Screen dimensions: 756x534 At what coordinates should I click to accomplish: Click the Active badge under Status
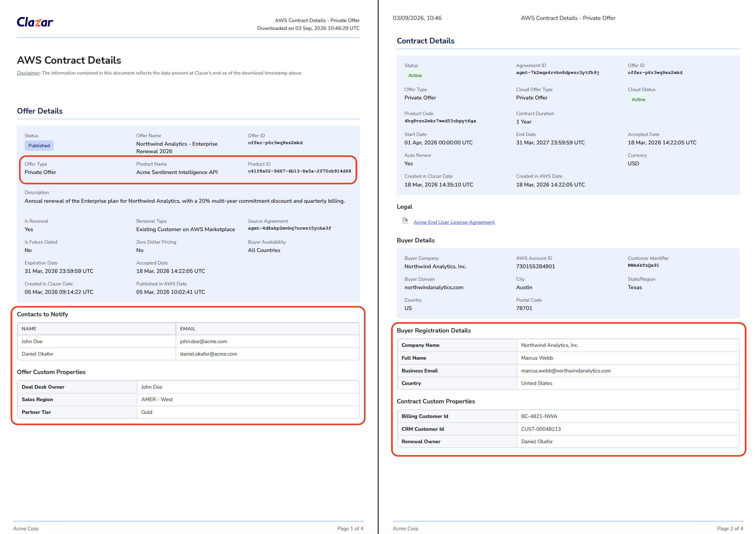(x=414, y=75)
